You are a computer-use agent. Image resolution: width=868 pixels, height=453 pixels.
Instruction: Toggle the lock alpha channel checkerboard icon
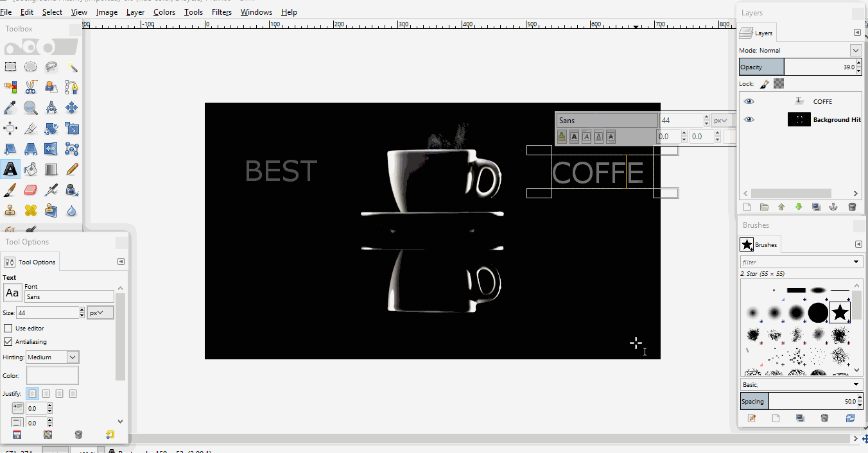pos(779,83)
